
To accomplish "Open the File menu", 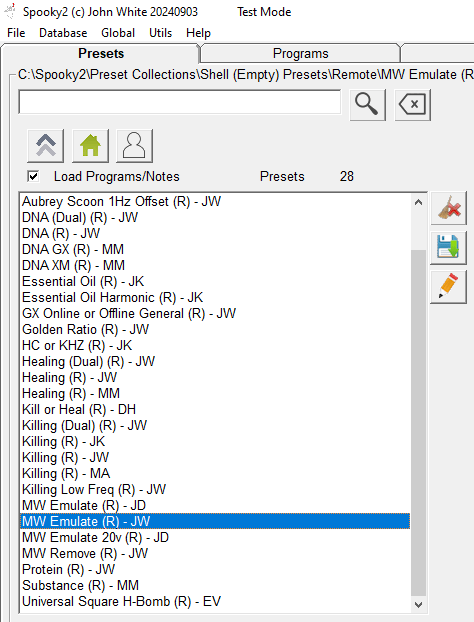I will 16,33.
